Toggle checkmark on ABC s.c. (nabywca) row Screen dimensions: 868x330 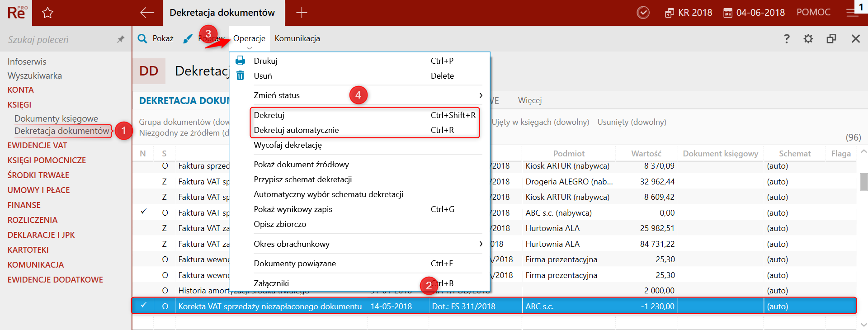(143, 212)
